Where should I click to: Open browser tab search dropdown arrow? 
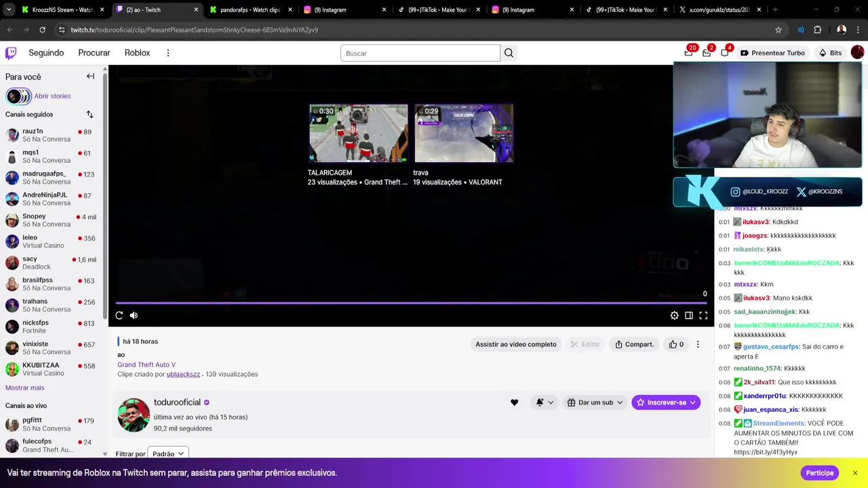(x=8, y=10)
